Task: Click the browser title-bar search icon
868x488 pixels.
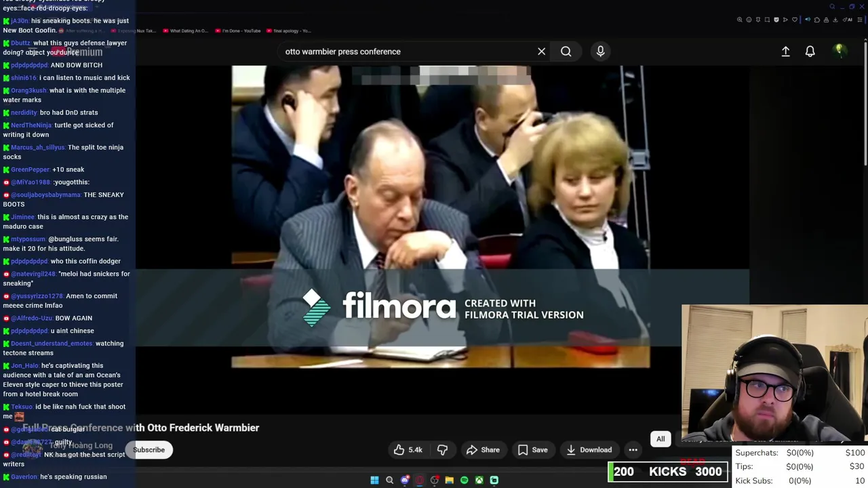Action: [832, 7]
